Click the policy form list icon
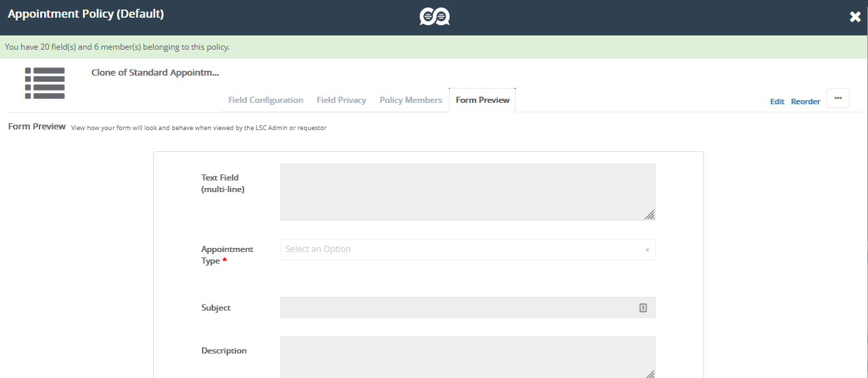Viewport: 868px width, 378px height. 45,83
